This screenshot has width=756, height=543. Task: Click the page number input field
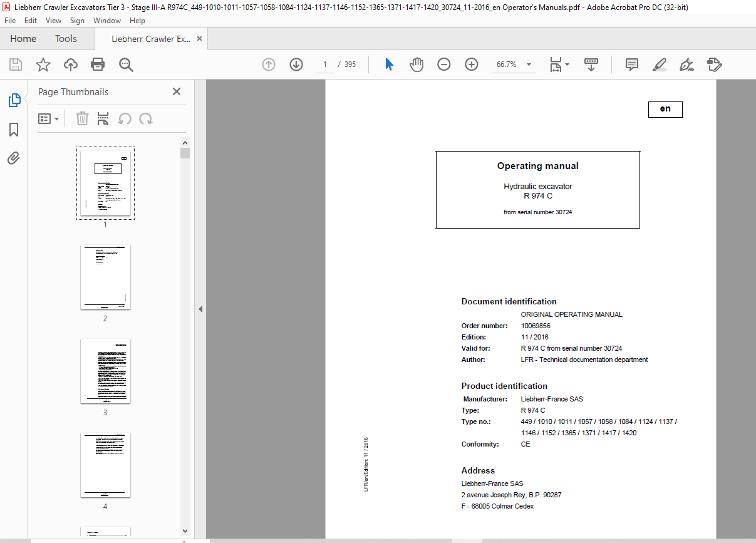coord(325,65)
